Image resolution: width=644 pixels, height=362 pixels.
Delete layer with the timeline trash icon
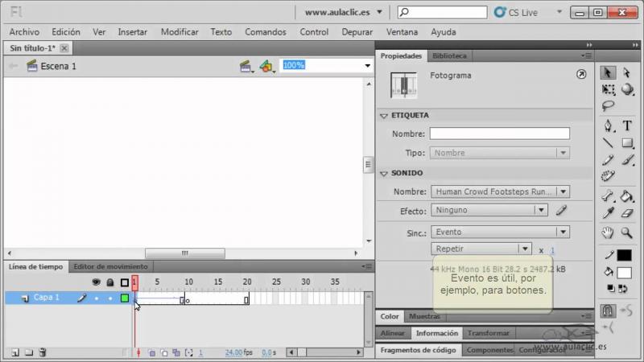(43, 352)
